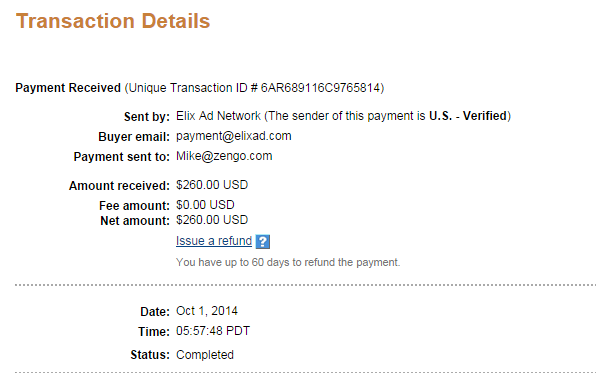Click the blue question mark help icon
596x373 pixels.
coord(263,242)
